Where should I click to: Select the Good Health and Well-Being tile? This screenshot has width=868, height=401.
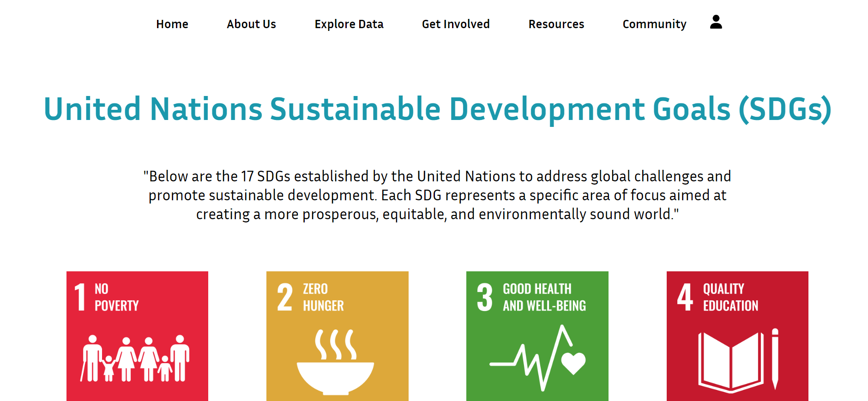point(537,336)
